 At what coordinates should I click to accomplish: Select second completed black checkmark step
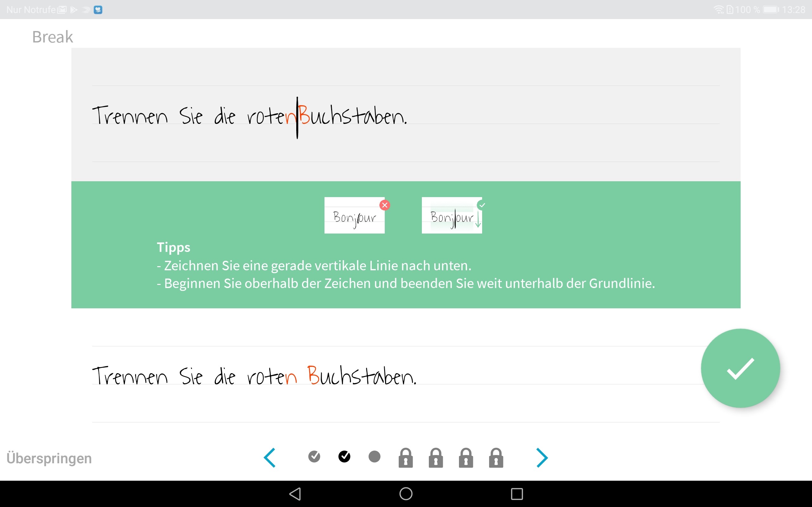344,456
